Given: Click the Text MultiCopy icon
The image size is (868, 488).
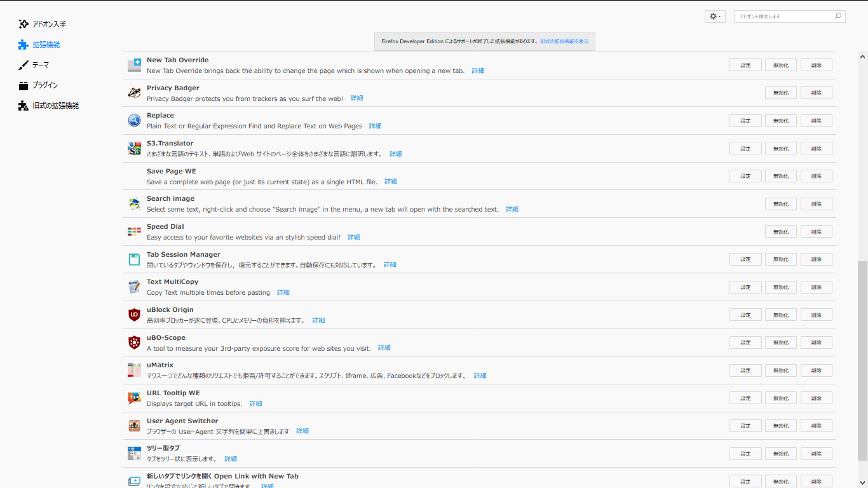Looking at the screenshot, I should click(x=134, y=287).
